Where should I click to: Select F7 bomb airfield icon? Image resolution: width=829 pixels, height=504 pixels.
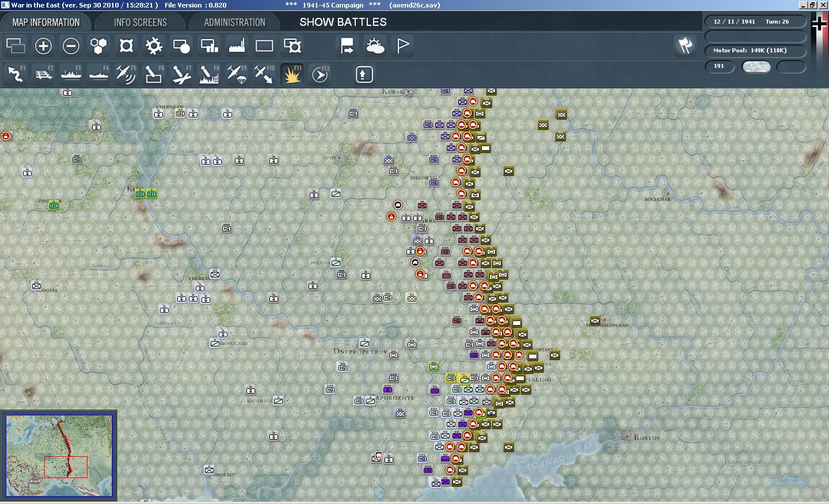(181, 74)
